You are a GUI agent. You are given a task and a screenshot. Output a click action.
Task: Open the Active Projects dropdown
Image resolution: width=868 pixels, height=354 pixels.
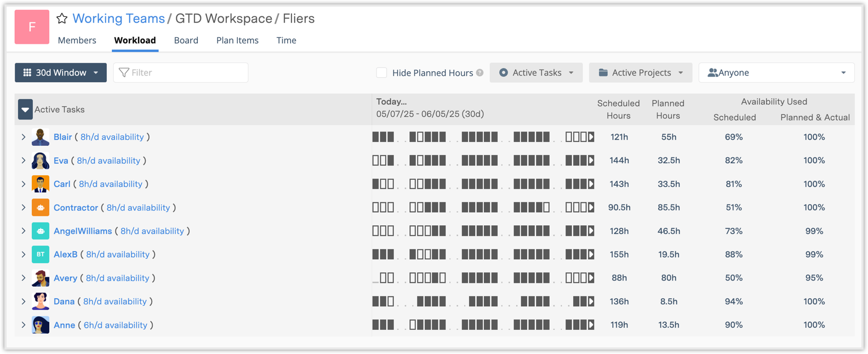click(641, 73)
